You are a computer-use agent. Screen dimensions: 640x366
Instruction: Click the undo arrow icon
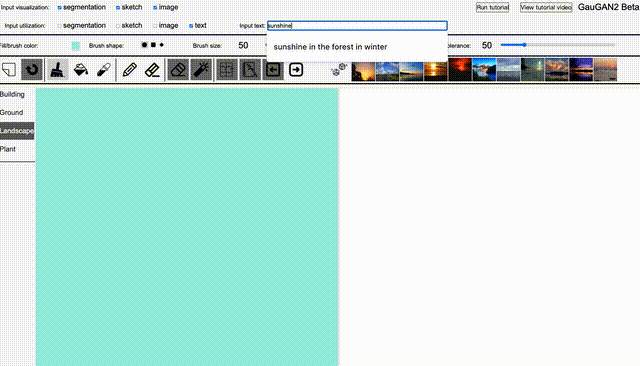point(32,70)
